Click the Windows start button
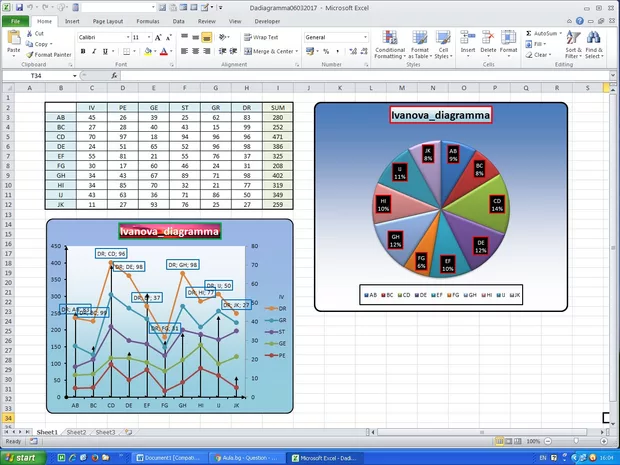Image resolution: width=620 pixels, height=465 pixels. pos(23,458)
